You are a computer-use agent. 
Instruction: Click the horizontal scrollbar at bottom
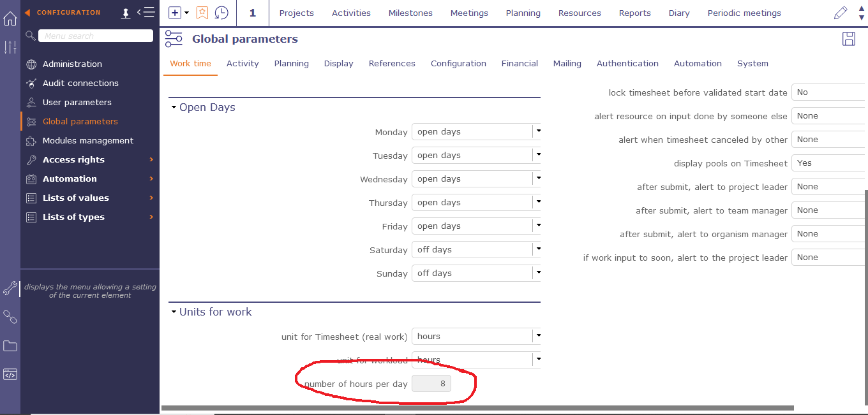(x=477, y=408)
